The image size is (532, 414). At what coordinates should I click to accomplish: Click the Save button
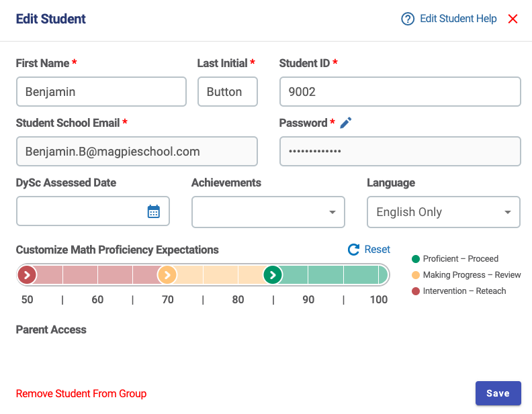point(498,393)
